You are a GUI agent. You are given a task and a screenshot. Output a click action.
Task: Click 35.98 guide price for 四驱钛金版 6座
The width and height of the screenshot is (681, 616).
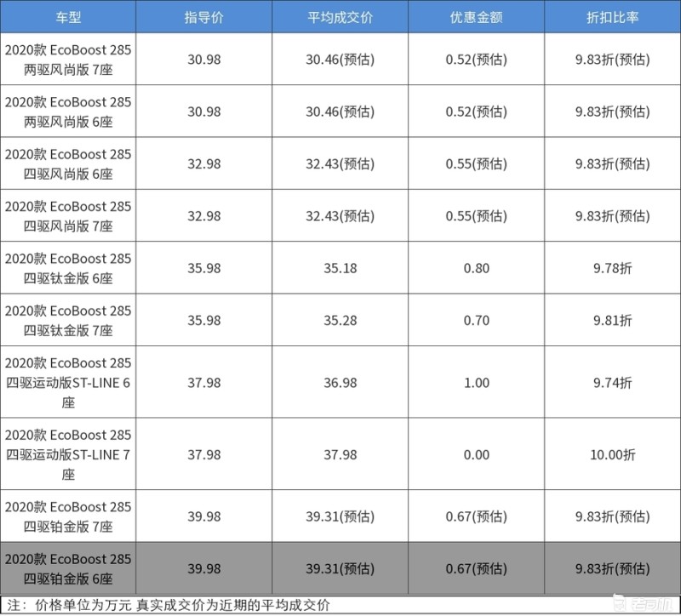pos(204,268)
